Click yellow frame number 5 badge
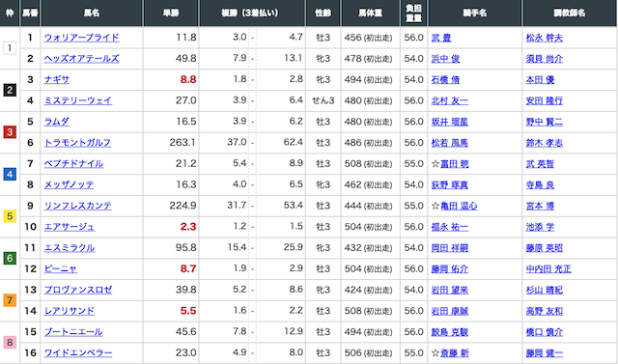Viewport: 618px width, 364px height. (10, 216)
